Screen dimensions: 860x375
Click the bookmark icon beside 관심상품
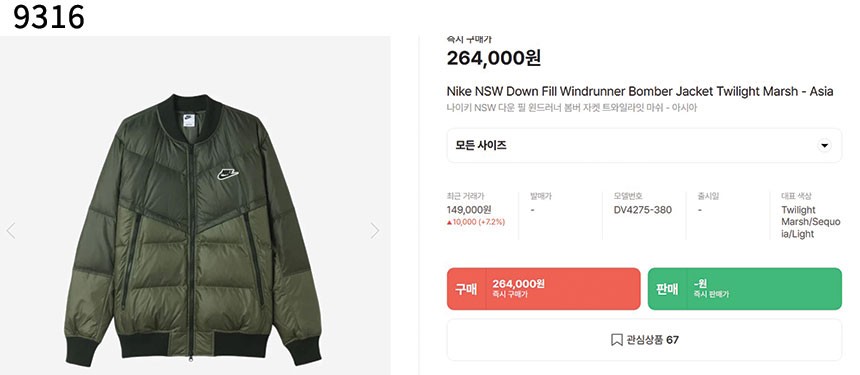click(616, 340)
